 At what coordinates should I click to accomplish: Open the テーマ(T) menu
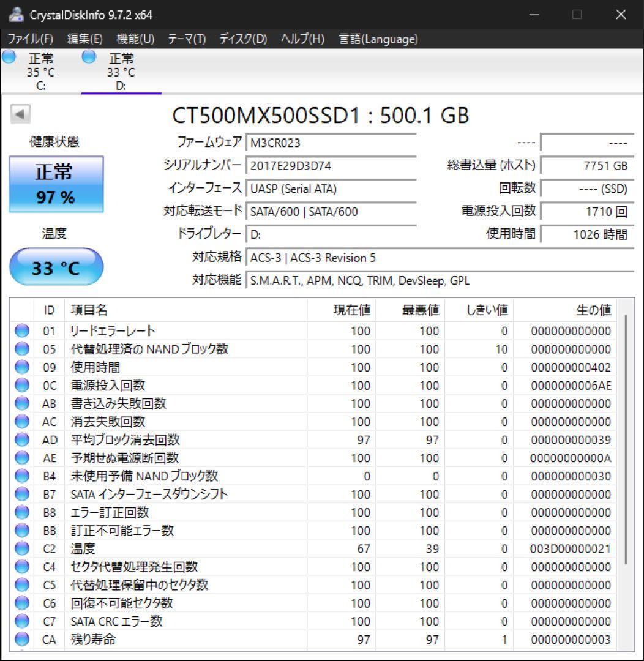(x=187, y=39)
